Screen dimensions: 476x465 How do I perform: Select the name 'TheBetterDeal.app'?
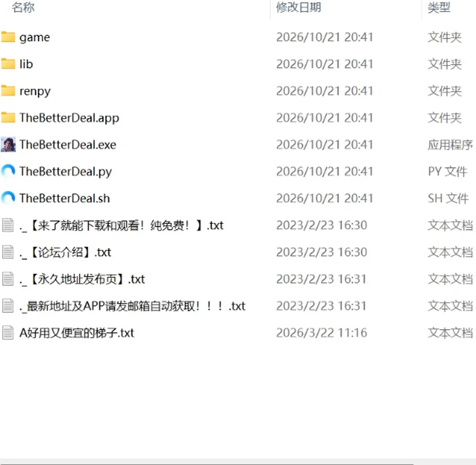tap(69, 118)
